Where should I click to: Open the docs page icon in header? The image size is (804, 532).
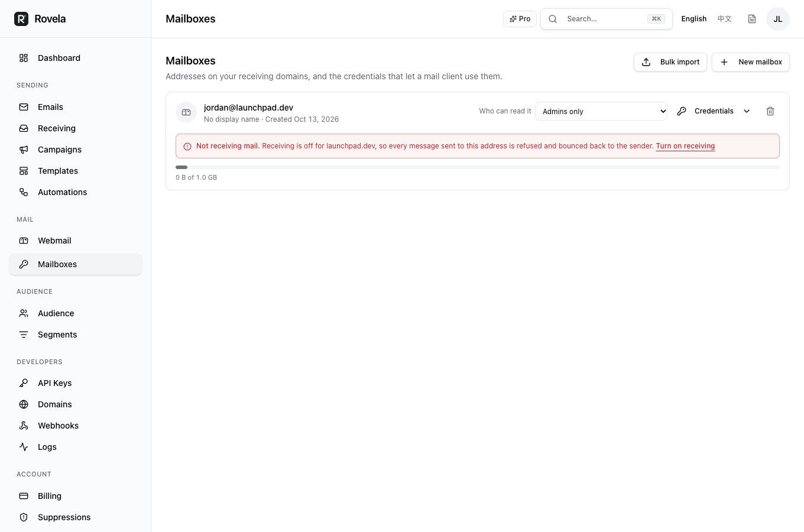coord(752,19)
